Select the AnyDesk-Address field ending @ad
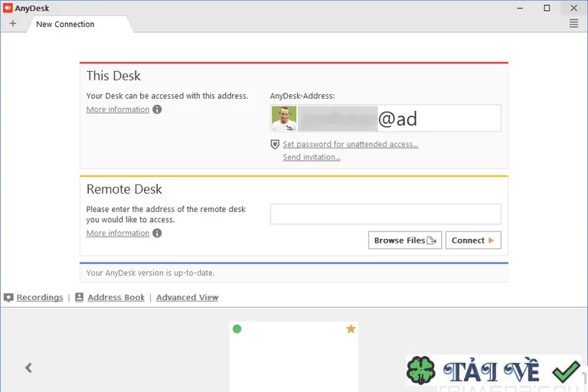 click(386, 118)
